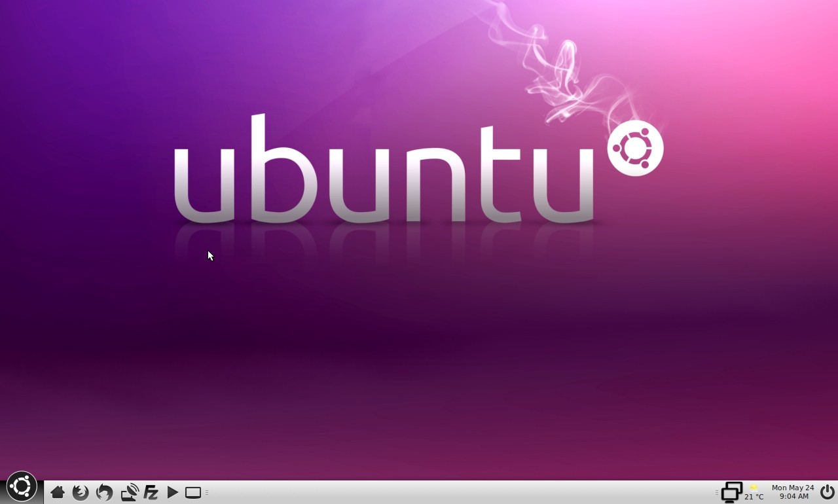Image resolution: width=838 pixels, height=504 pixels.
Task: Open the Home folder launcher
Action: [58, 492]
